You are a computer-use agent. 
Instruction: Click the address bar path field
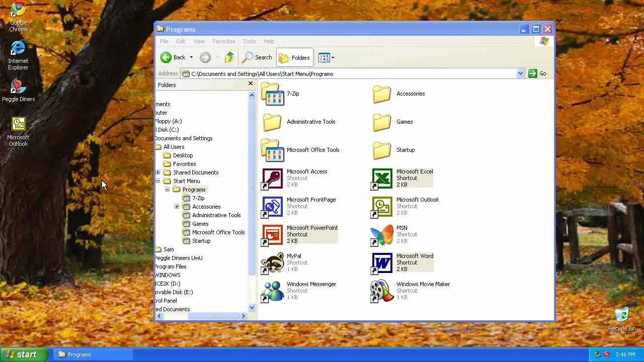pyautogui.click(x=349, y=73)
